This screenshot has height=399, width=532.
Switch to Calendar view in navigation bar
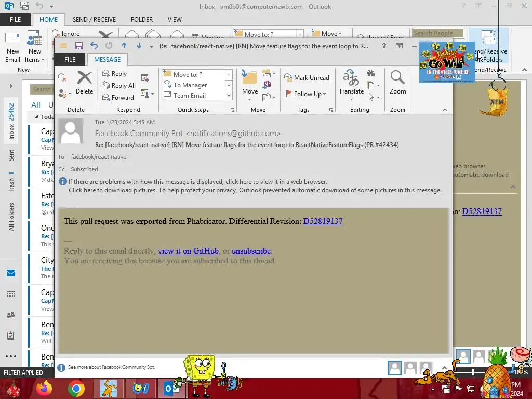click(x=11, y=294)
